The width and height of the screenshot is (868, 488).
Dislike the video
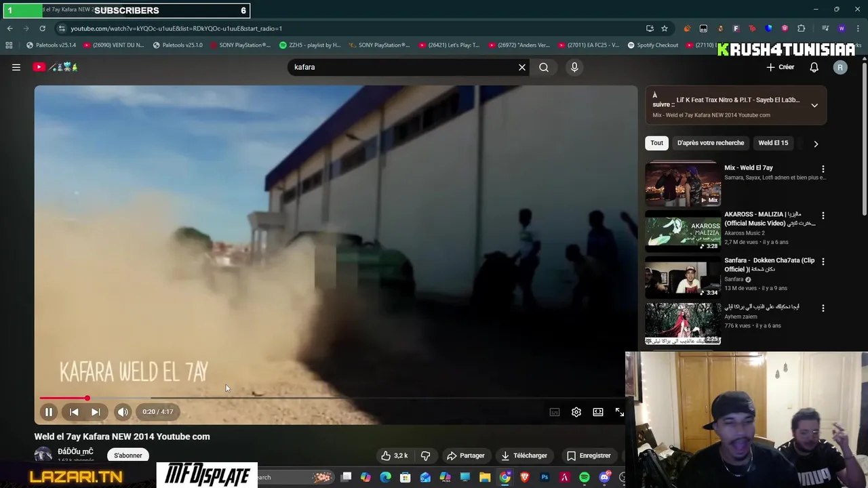pos(426,455)
